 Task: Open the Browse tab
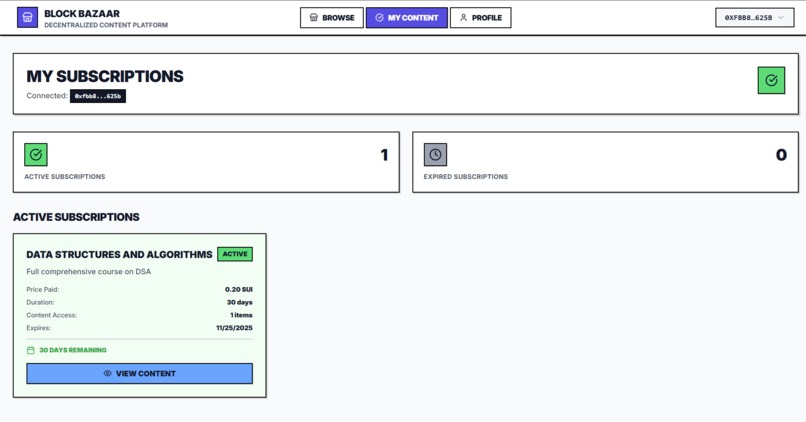click(332, 17)
